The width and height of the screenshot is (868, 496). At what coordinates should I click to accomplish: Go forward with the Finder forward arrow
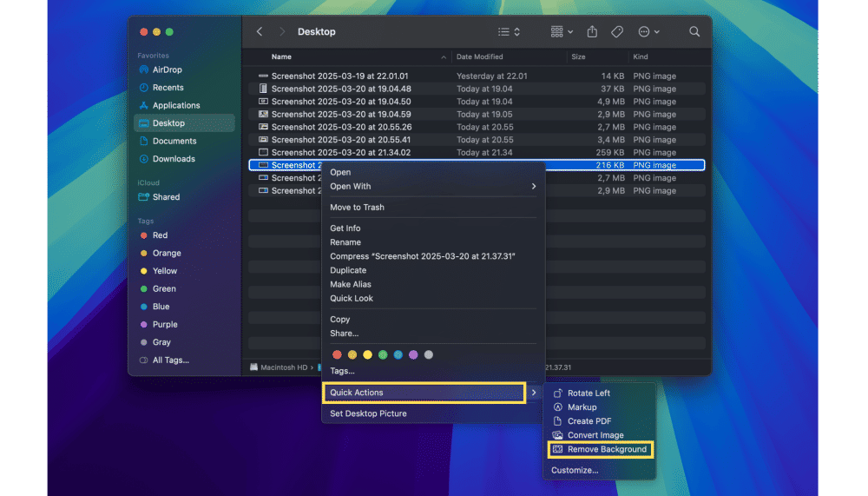coord(282,31)
